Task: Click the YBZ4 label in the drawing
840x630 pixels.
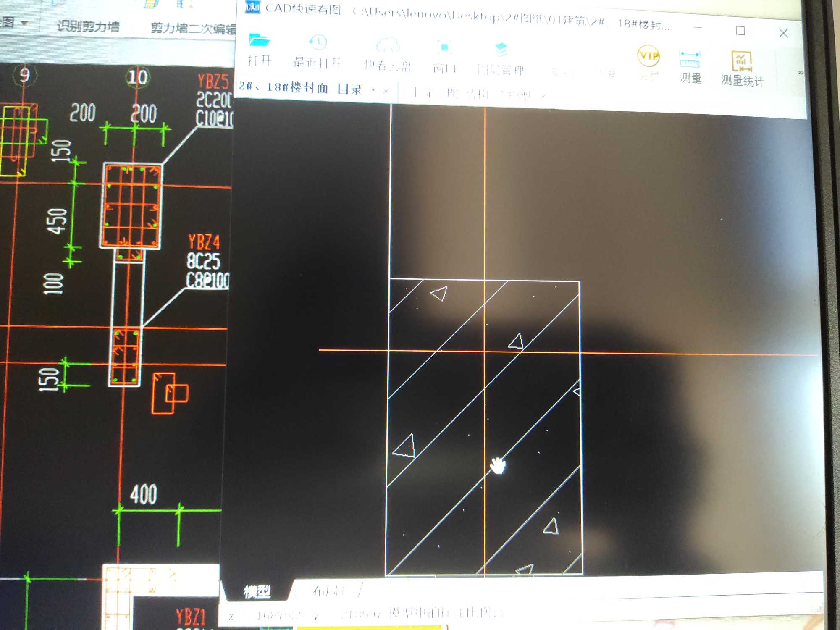Action: pyautogui.click(x=204, y=242)
